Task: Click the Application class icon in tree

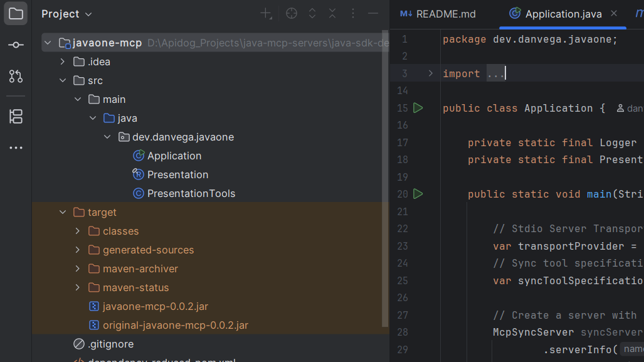Action: [139, 156]
